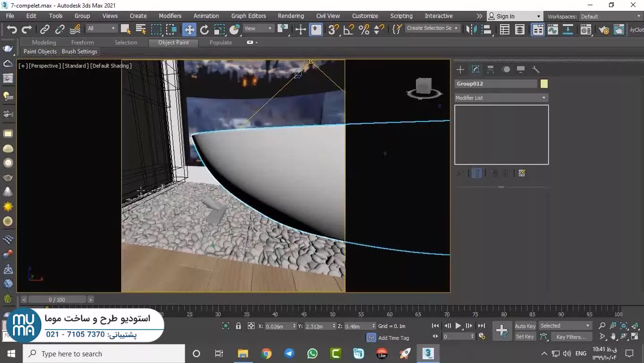Open Chrome from the Windows taskbar

pos(266,354)
